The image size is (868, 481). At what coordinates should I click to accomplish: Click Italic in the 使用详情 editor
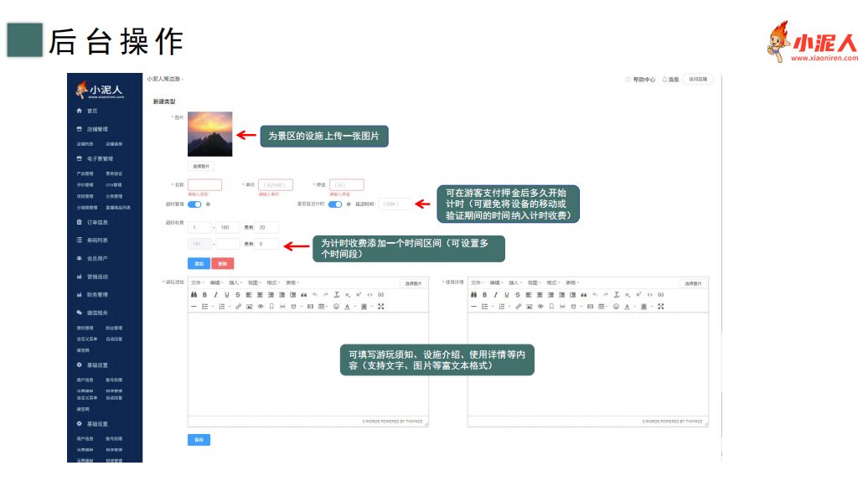click(x=495, y=295)
